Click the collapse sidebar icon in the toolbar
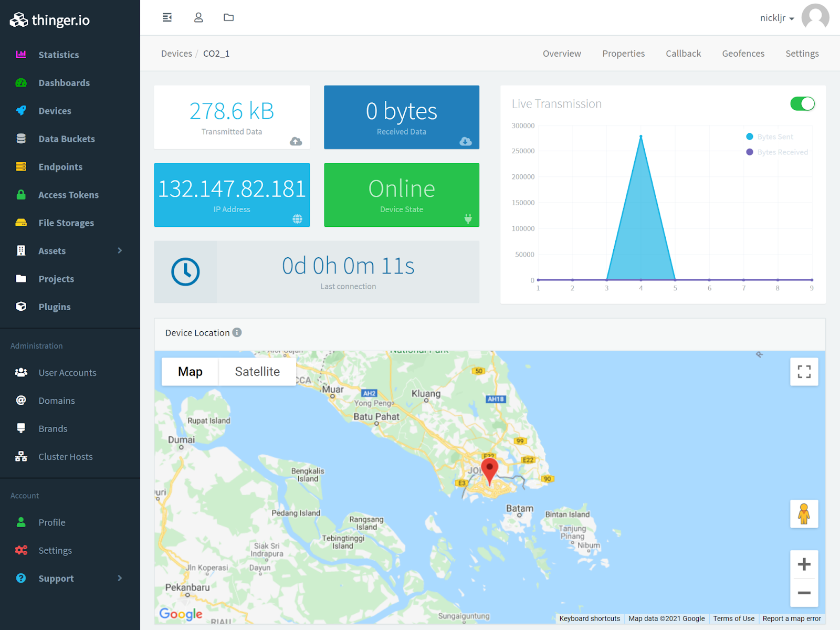 pos(167,17)
